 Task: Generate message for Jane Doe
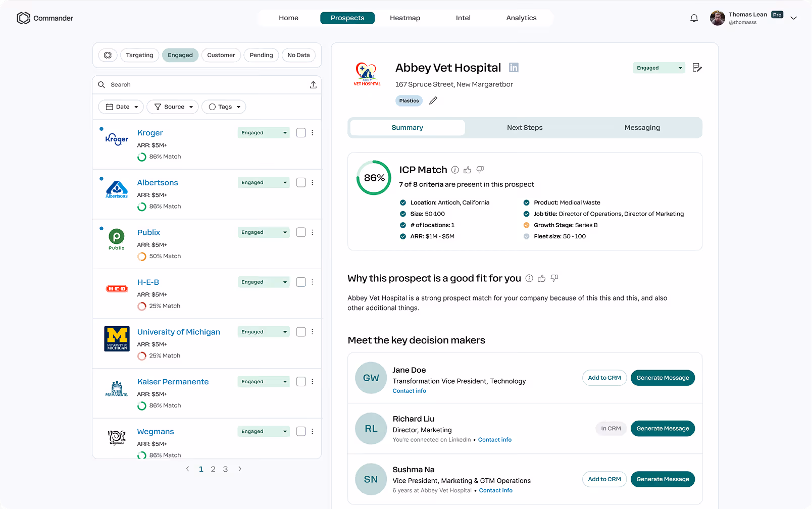pos(663,378)
